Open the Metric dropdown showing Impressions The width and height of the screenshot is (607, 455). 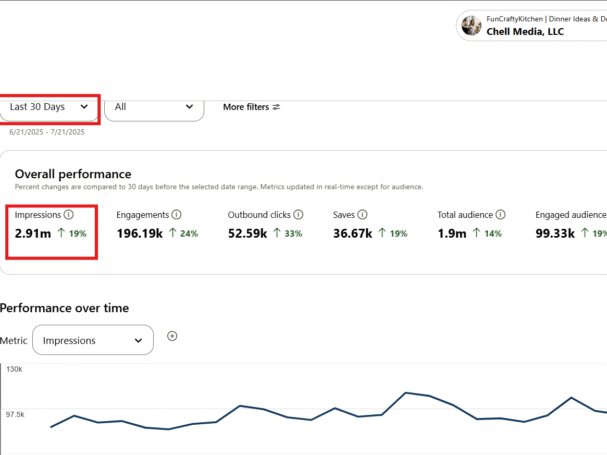93,340
